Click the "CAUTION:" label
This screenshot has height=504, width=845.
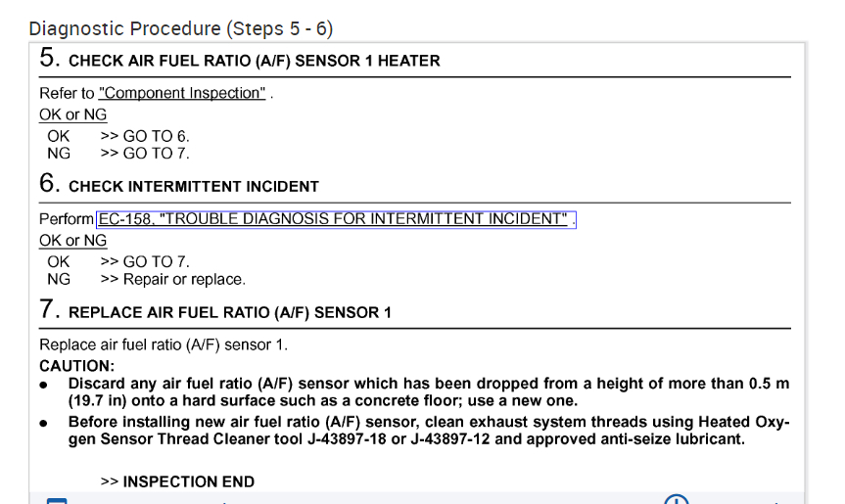[76, 366]
